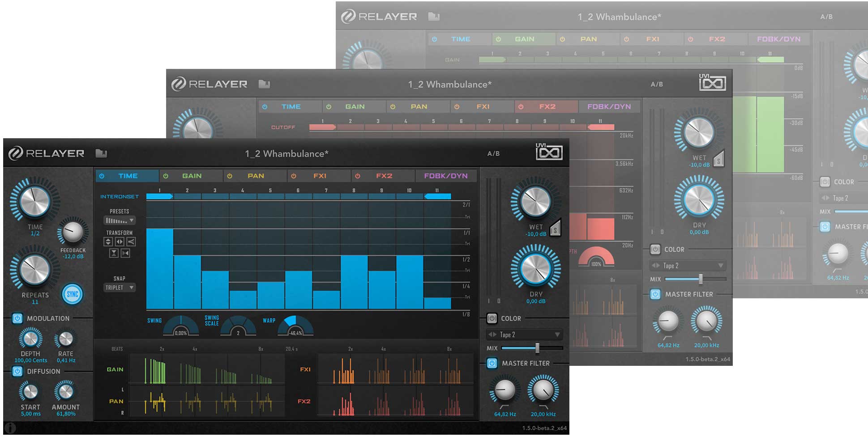Click the bowtie-shaped Transform icon
868x441 pixels.
click(x=125, y=253)
